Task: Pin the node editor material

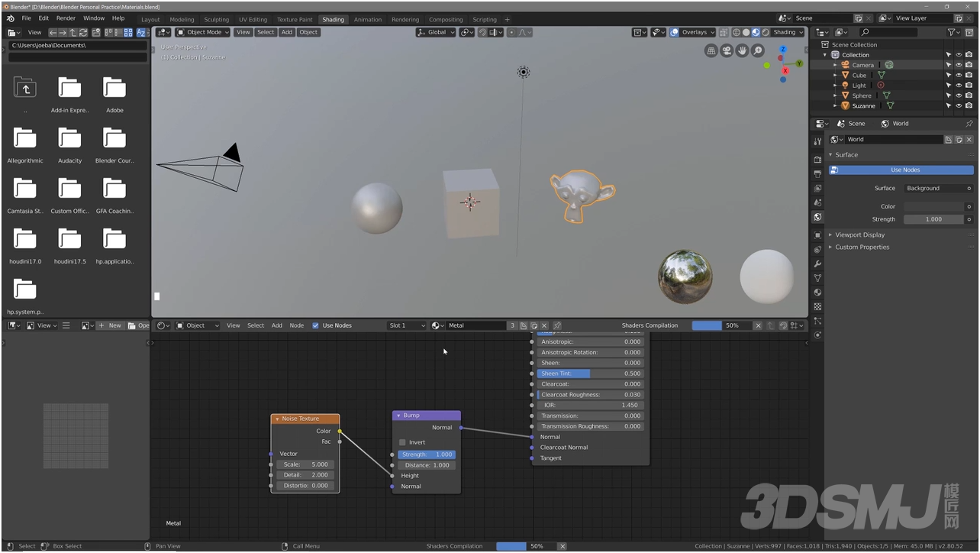Action: pos(557,325)
